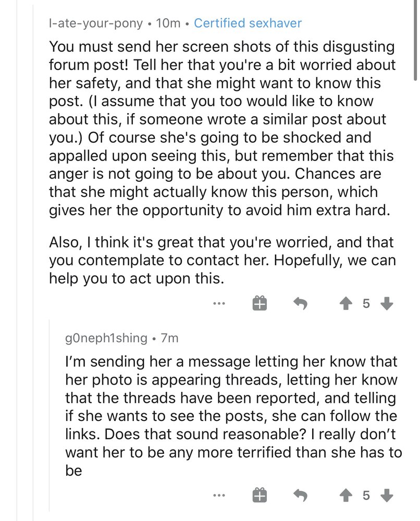420x521 pixels.
Task: Open three-dot menu on g0neph1shing's reply
Action: click(x=219, y=496)
